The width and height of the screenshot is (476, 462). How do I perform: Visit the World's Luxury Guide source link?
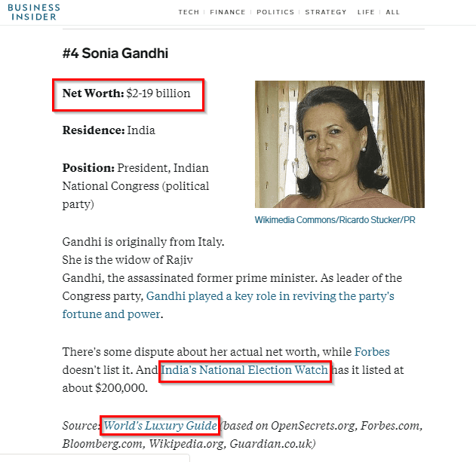(161, 426)
